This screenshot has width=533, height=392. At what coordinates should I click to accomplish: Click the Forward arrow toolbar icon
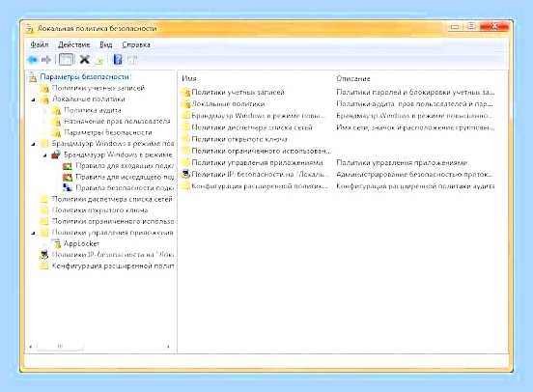46,60
